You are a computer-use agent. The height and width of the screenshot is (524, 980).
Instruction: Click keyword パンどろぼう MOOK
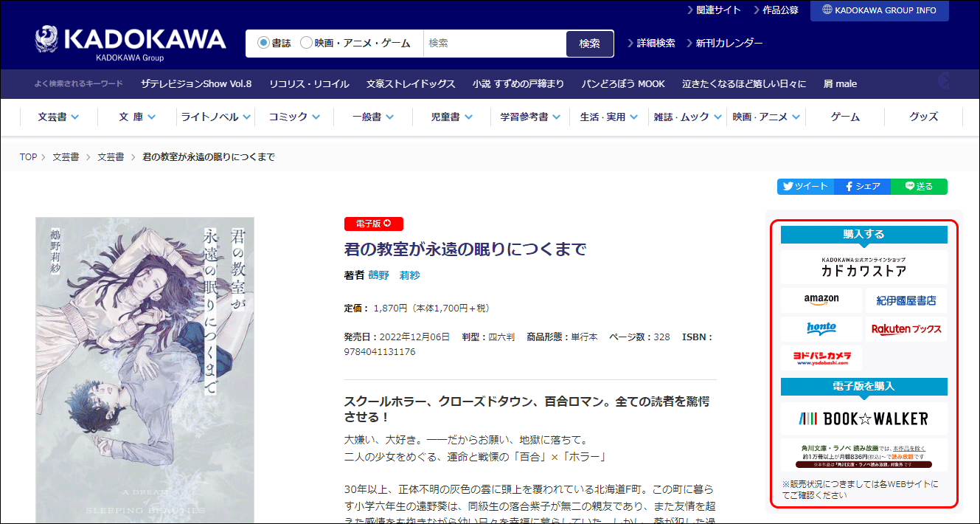pyautogui.click(x=623, y=84)
